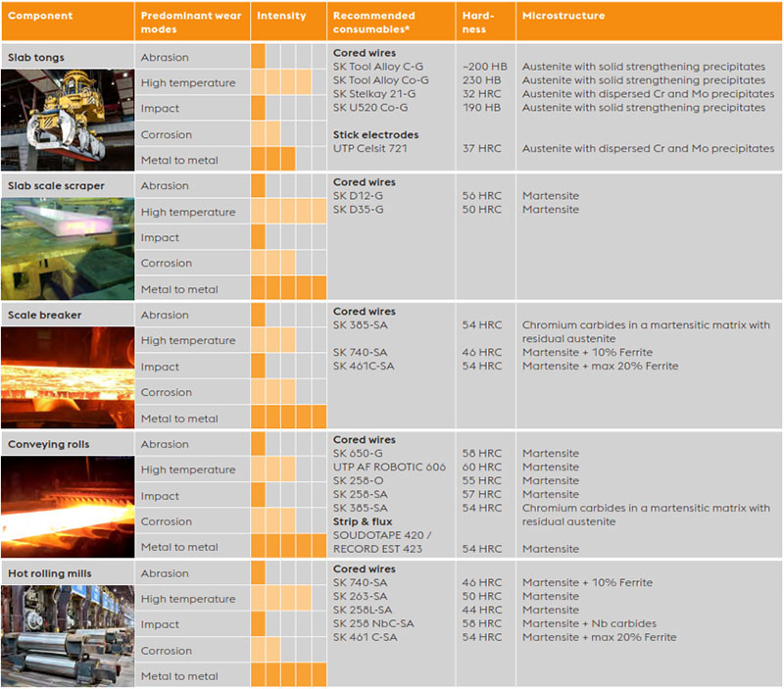Screen dimensions: 784x689
Task: Click 'SK 461 C-SA' under Hot rolling mills
Action: (365, 637)
